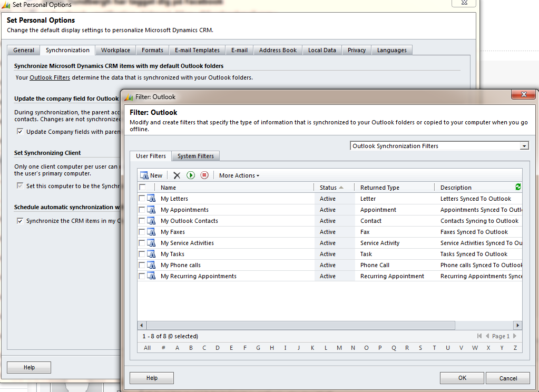Open the E-mail Templates tab
This screenshot has height=392, width=539.
pyautogui.click(x=197, y=50)
